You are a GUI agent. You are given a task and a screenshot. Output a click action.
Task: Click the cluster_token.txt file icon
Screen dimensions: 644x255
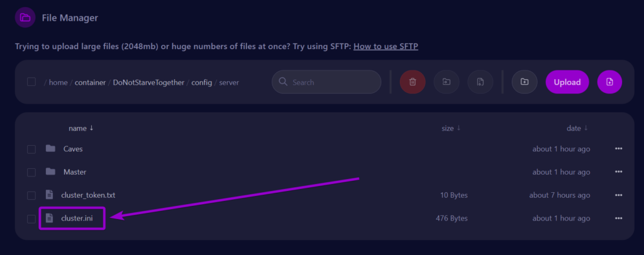(x=50, y=195)
